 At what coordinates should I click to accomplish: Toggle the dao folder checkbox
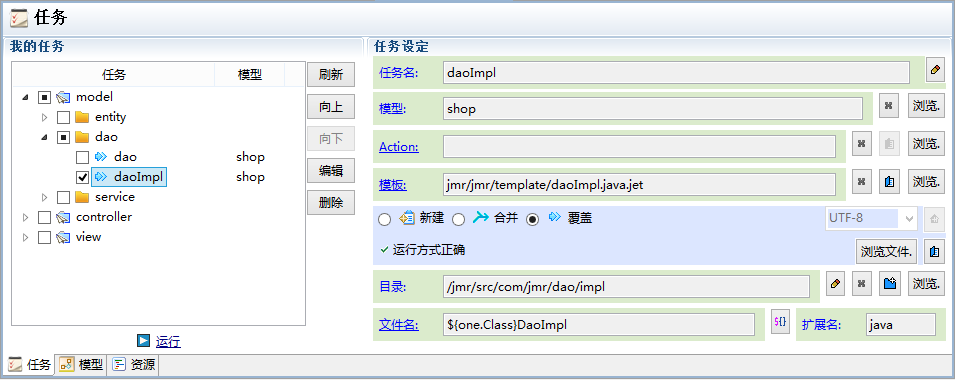(63, 137)
